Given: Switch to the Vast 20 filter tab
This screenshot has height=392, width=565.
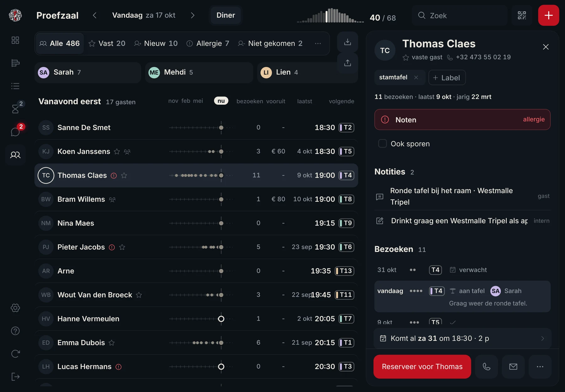Looking at the screenshot, I should point(107,44).
